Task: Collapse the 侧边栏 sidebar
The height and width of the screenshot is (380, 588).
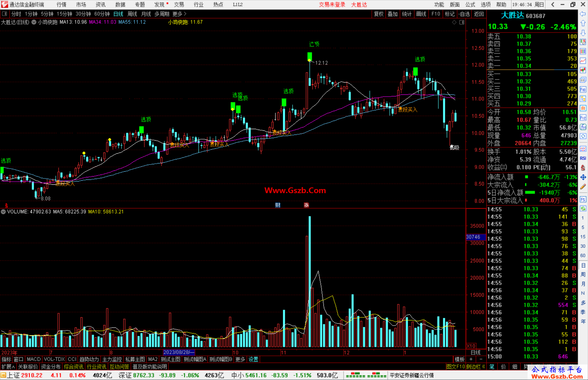Action: click(x=476, y=367)
